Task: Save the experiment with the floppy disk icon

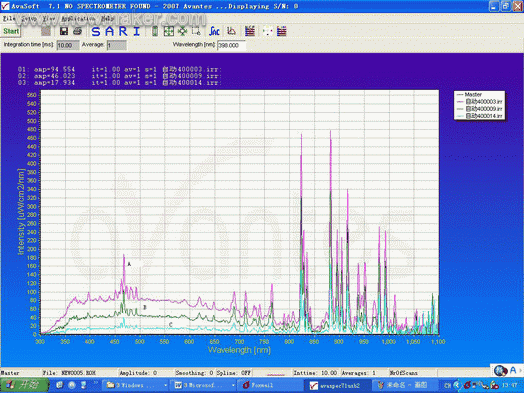Action: (64, 31)
